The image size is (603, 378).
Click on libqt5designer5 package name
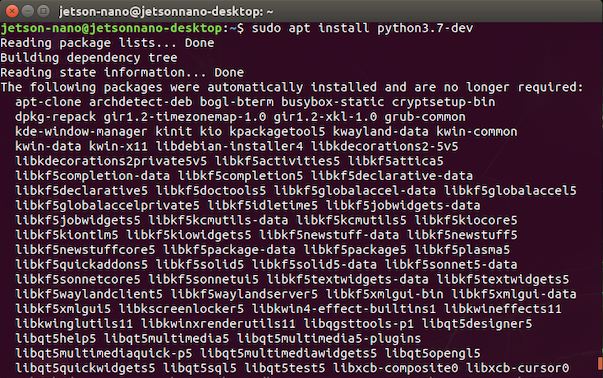coord(477,324)
